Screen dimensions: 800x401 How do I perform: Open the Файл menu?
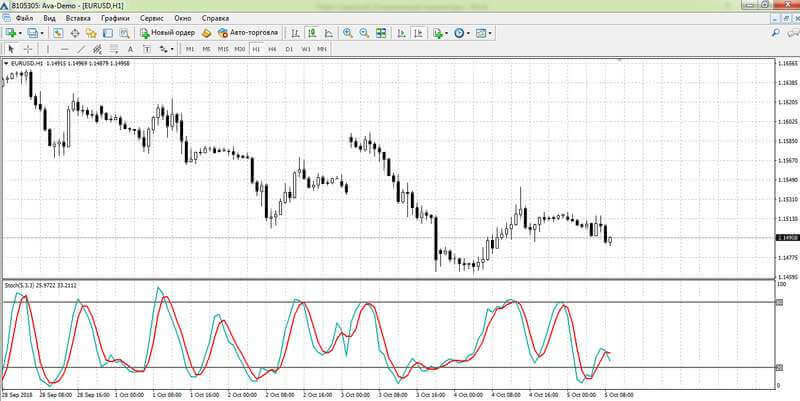[x=24, y=18]
